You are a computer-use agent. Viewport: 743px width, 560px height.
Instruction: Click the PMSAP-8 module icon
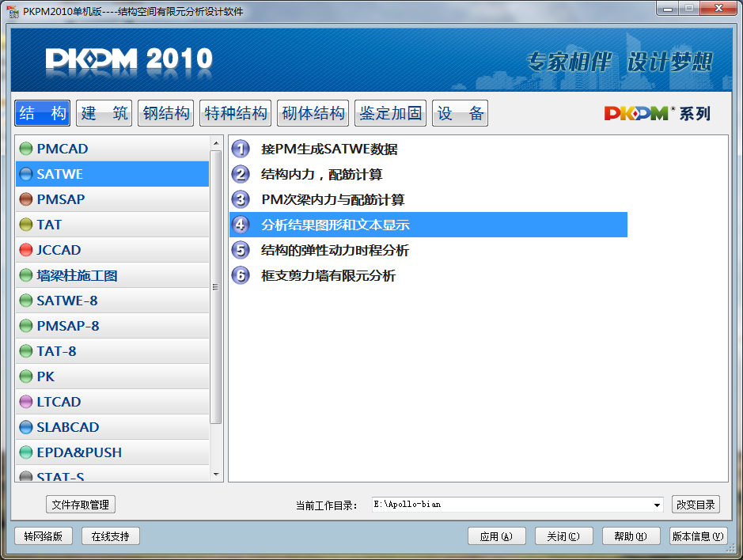point(26,326)
